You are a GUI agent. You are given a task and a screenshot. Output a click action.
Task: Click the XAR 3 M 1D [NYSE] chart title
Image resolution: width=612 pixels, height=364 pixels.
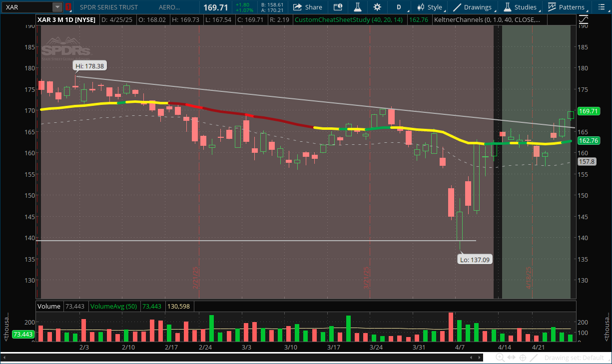[67, 19]
